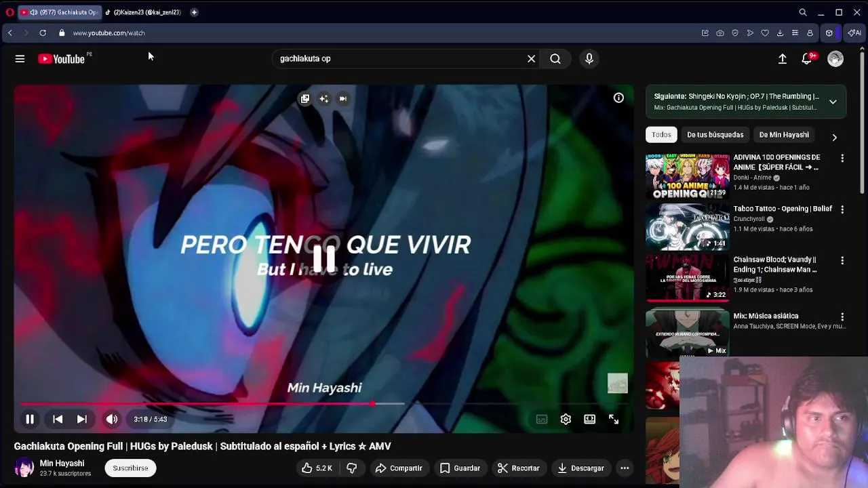Click the Min Hayashi channel avatar
This screenshot has width=868, height=488.
tap(24, 468)
